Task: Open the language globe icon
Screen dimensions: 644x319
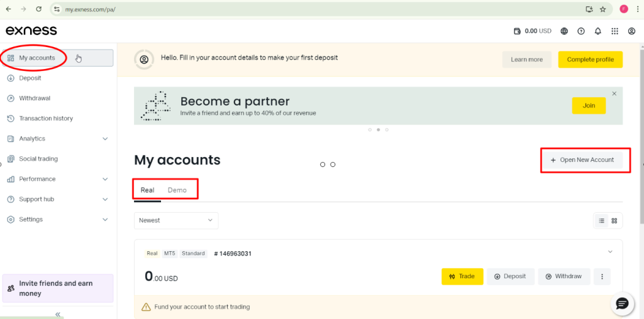Action: tap(564, 31)
